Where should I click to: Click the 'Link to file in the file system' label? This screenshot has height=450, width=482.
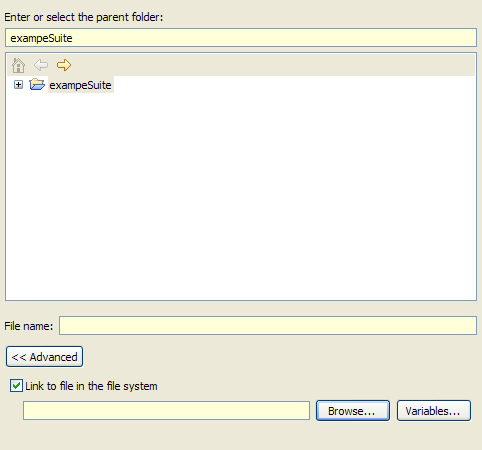coord(91,386)
